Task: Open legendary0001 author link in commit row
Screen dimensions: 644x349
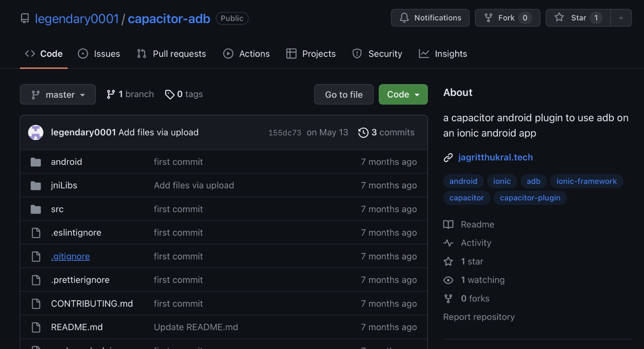Action: pyautogui.click(x=84, y=132)
